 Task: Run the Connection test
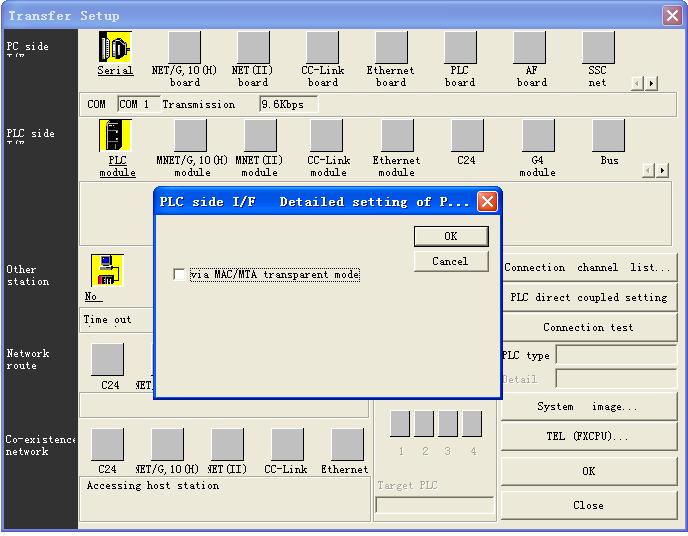click(x=587, y=327)
